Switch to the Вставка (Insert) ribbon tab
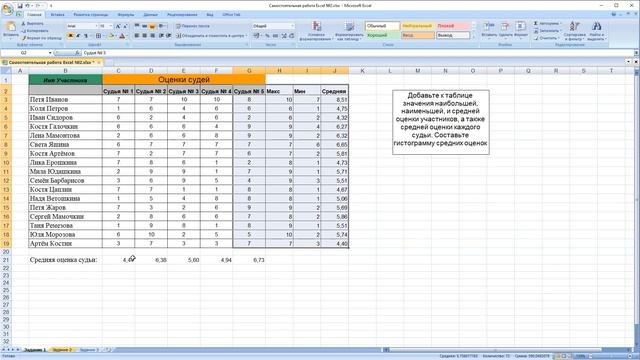 point(58,15)
